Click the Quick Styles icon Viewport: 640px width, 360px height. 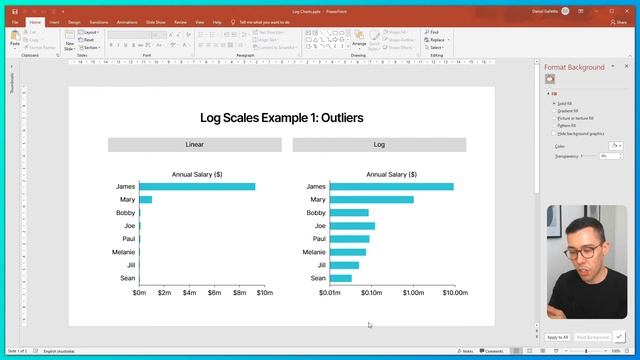pos(374,40)
